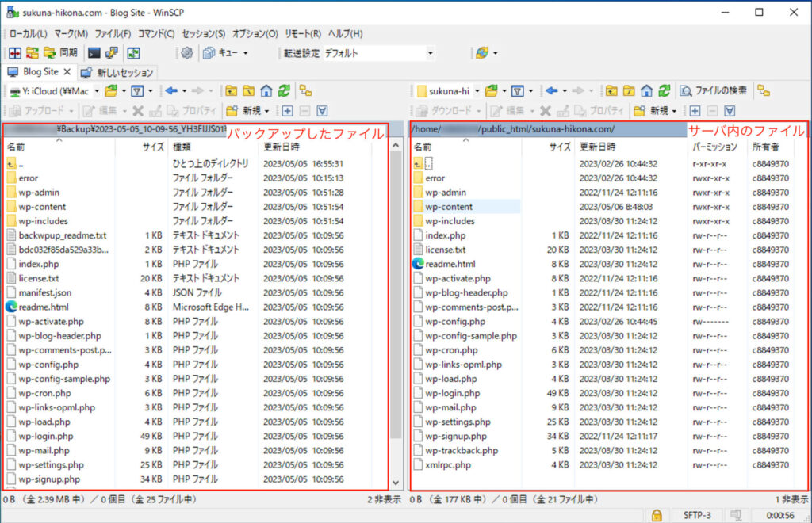The height and width of the screenshot is (523, 812).
Task: Expand the remote 新規 dropdown arrow
Action: [x=674, y=111]
